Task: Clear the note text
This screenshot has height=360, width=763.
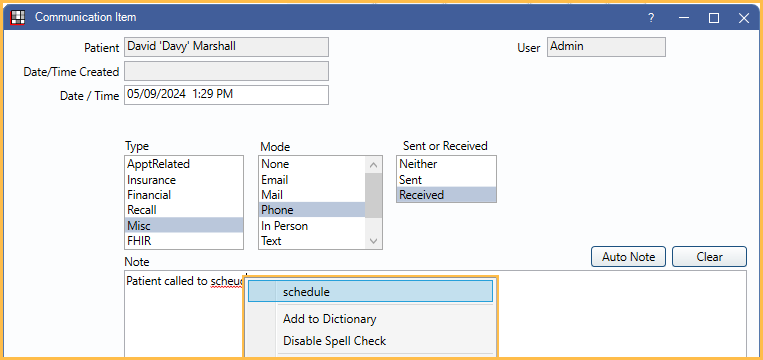Action: coord(709,256)
